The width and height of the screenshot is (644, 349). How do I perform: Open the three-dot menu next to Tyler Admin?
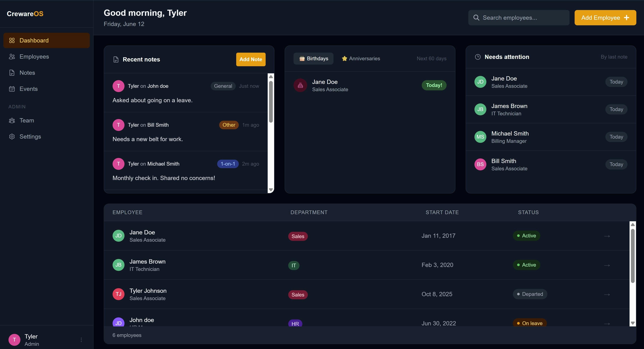click(x=81, y=340)
